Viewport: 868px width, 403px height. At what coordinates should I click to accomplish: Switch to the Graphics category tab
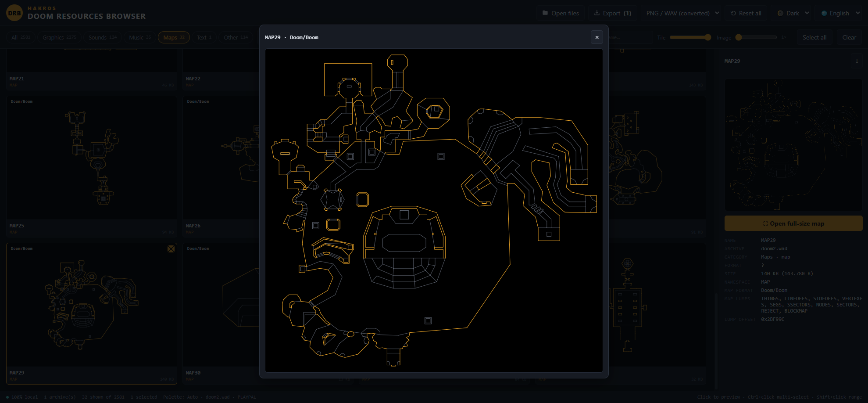click(59, 37)
